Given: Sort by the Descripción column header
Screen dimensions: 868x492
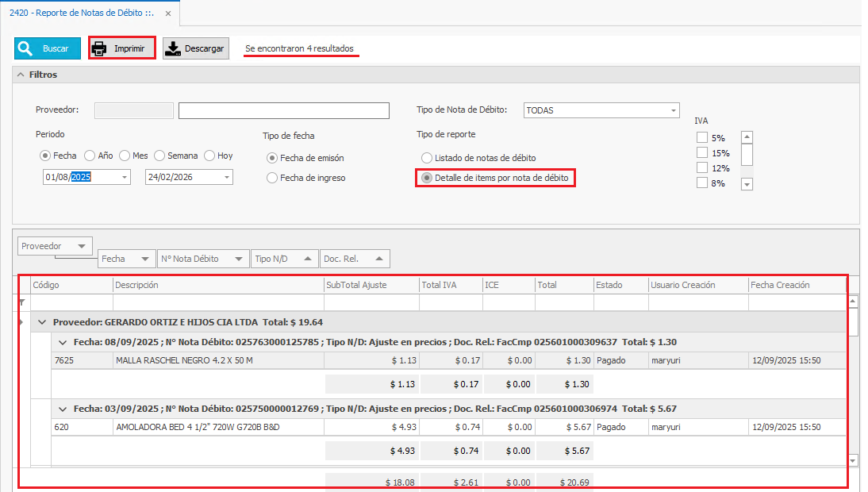Looking at the screenshot, I should 217,285.
